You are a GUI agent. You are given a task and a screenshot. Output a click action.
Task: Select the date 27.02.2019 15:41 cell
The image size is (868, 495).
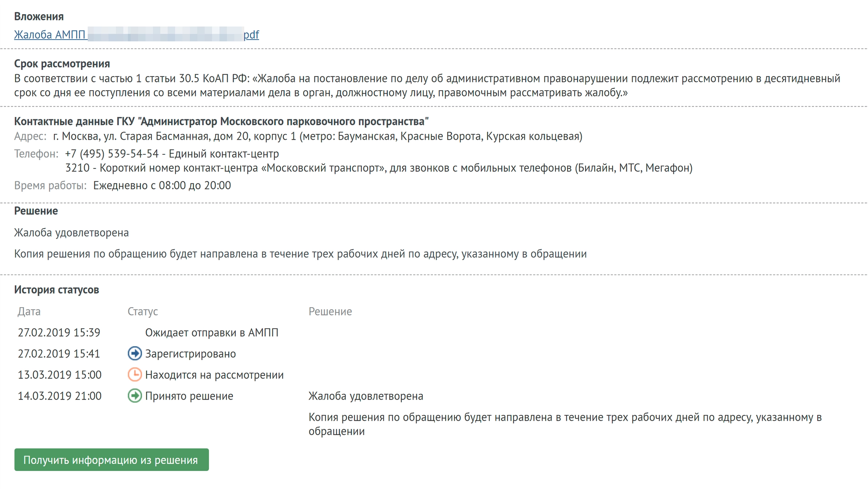59,354
